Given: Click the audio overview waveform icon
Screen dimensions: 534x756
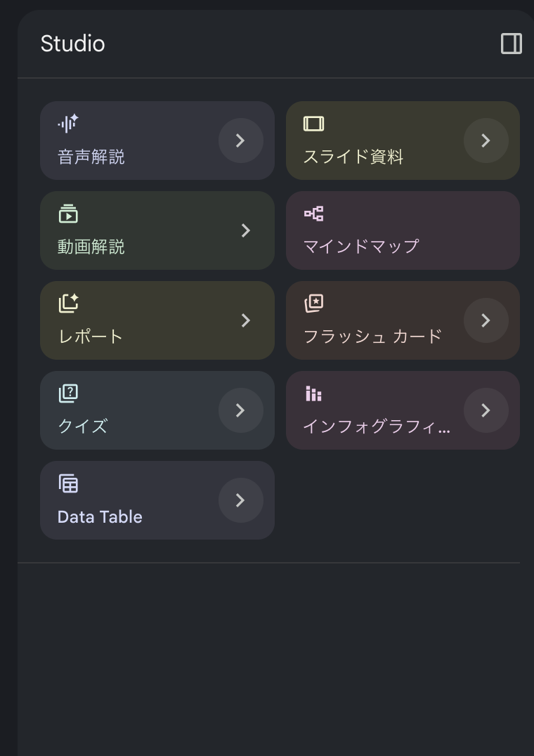Looking at the screenshot, I should pyautogui.click(x=68, y=124).
